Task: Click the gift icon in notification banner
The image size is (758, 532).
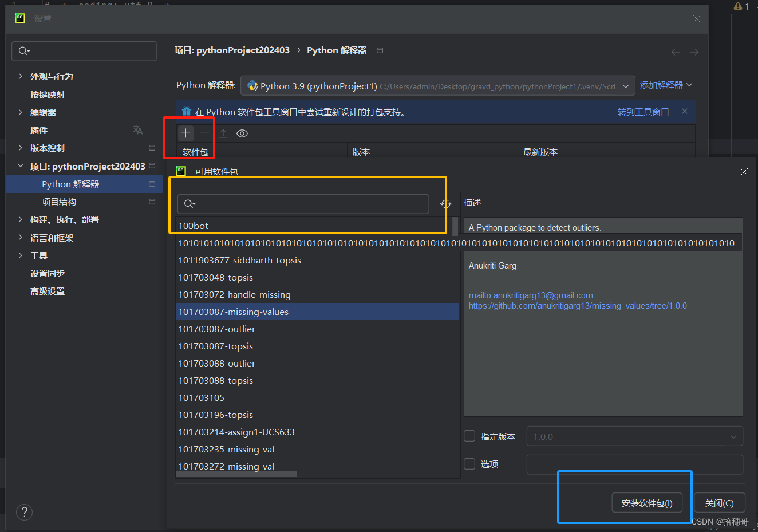Action: pyautogui.click(x=187, y=112)
